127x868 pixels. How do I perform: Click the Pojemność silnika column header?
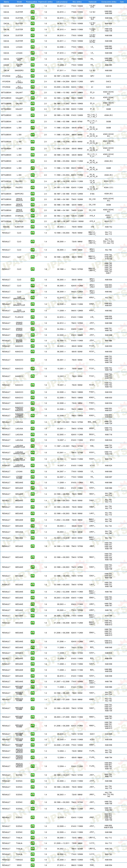point(45,2)
